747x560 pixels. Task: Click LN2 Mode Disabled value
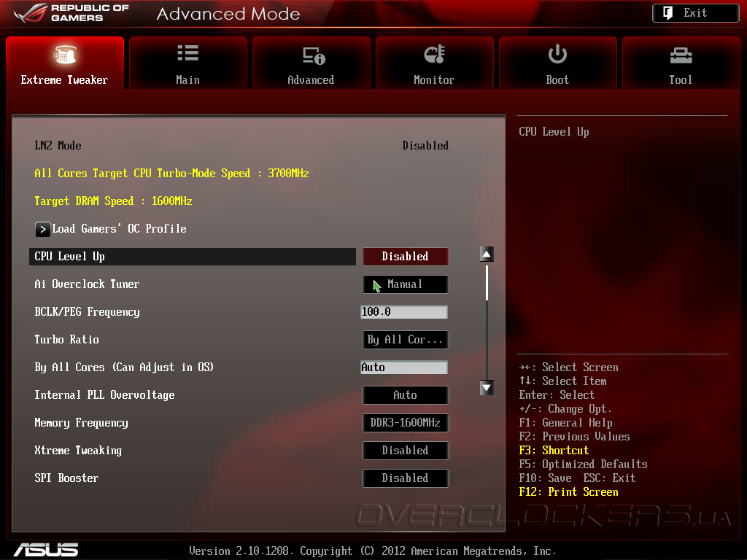click(x=425, y=146)
